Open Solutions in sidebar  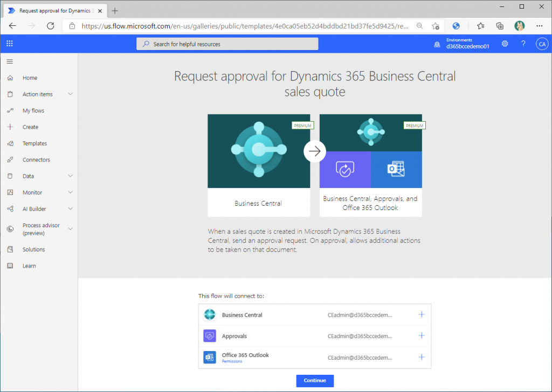pos(34,249)
